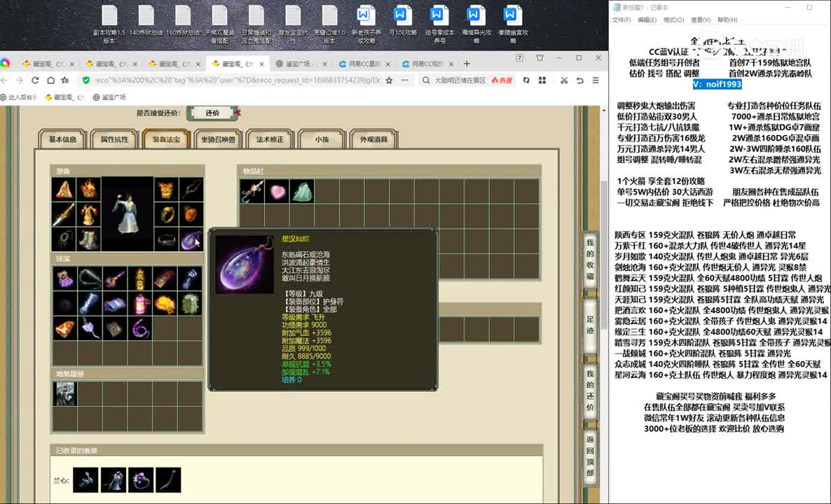831x504 pixels.
Task: Click 返回顶部 to return to top
Action: point(590,456)
